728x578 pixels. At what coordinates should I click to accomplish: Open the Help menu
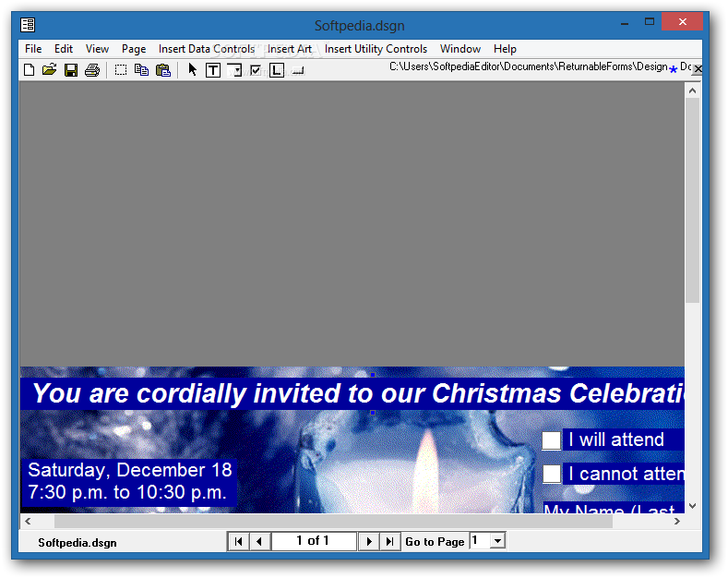[x=505, y=49]
